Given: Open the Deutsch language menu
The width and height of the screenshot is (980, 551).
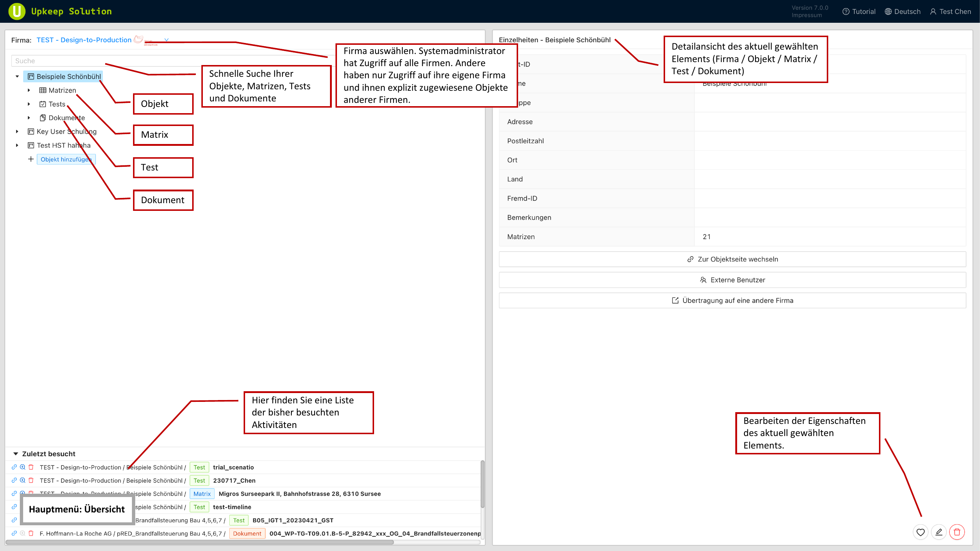Looking at the screenshot, I should pyautogui.click(x=903, y=11).
